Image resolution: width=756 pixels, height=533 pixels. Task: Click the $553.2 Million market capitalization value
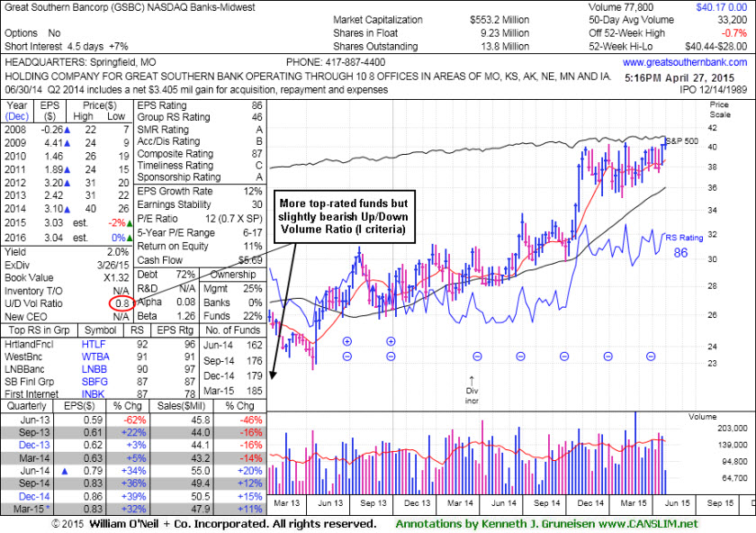[499, 20]
